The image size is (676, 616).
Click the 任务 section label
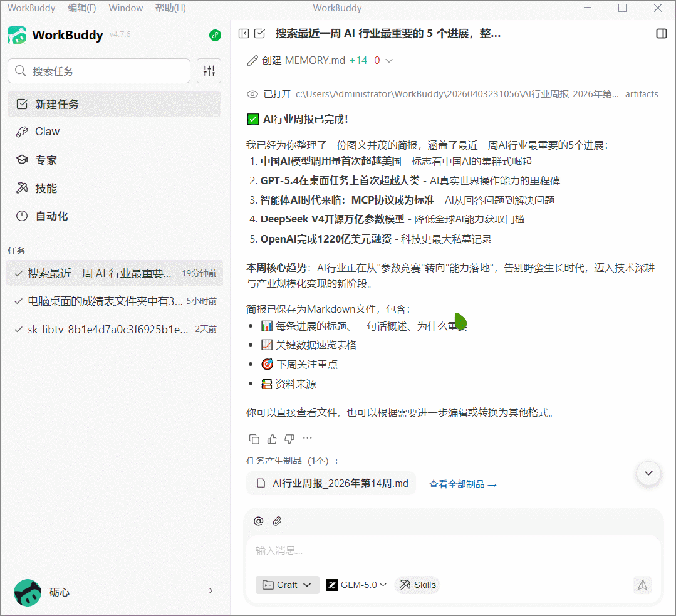16,251
